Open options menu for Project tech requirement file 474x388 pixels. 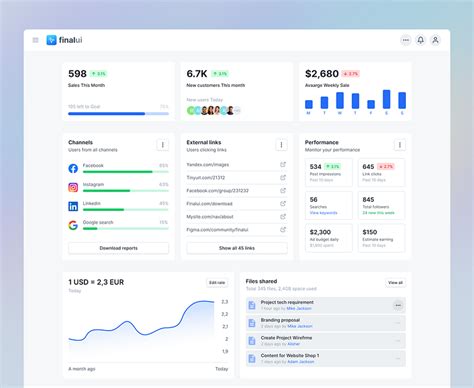(398, 305)
